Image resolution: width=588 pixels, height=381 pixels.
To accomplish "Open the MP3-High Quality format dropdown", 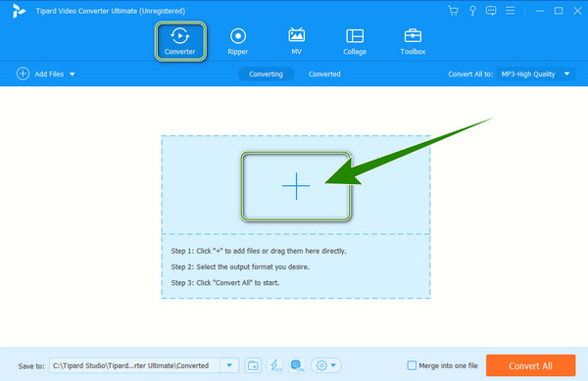I will tap(535, 74).
